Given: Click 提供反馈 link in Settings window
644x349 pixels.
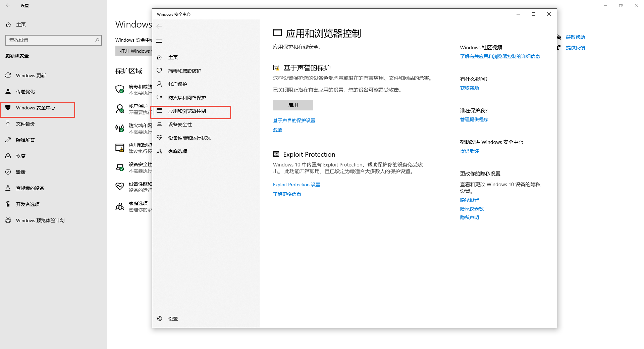Looking at the screenshot, I should 576,48.
